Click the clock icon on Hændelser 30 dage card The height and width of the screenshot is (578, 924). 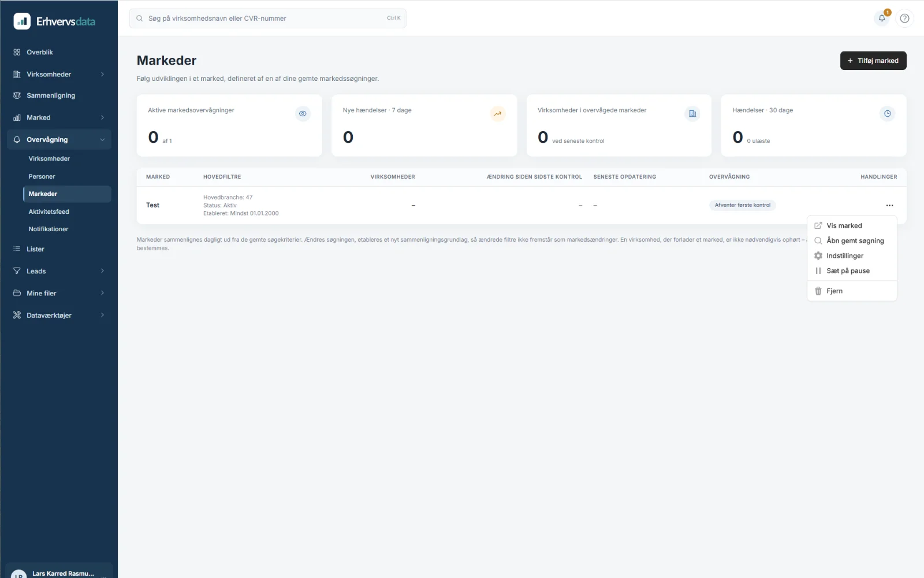[x=887, y=113]
